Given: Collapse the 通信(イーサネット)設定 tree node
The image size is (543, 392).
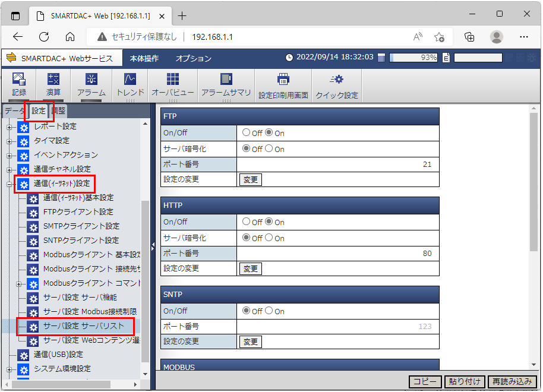Looking at the screenshot, I should click(x=9, y=184).
